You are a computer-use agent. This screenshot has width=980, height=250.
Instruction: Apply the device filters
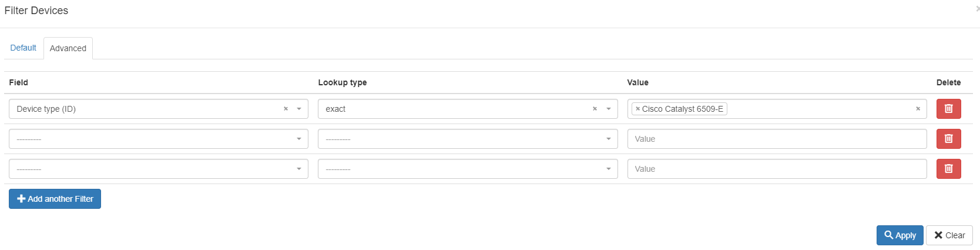coord(900,235)
